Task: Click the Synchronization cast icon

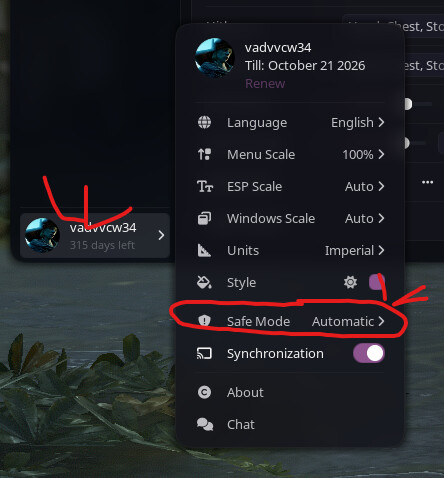Action: [204, 353]
